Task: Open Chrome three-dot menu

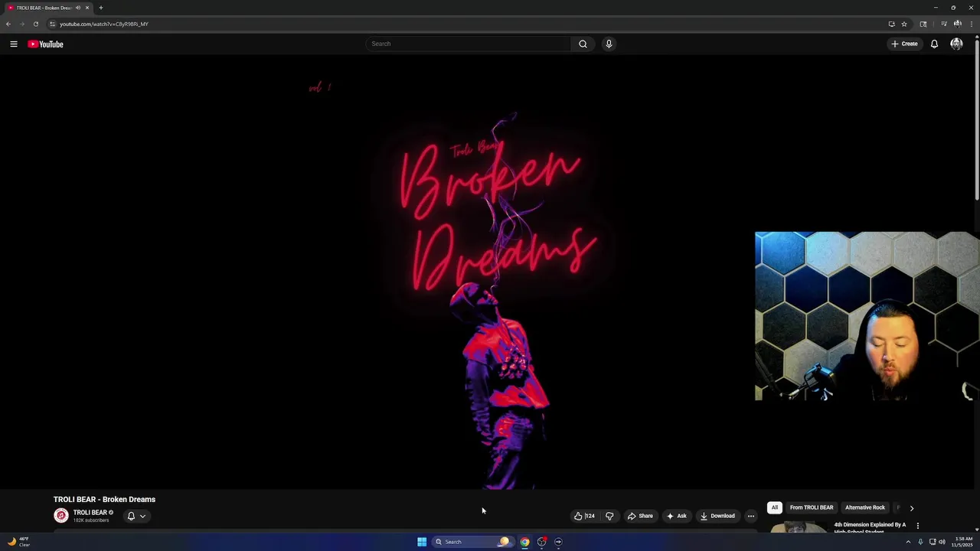Action: [971, 24]
